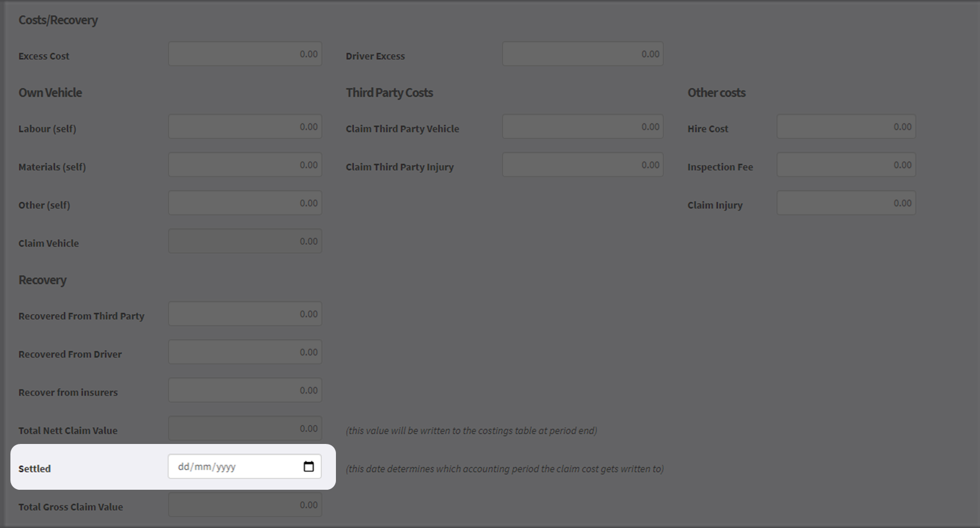Click the Total Gross Claim Value field

pyautogui.click(x=245, y=505)
